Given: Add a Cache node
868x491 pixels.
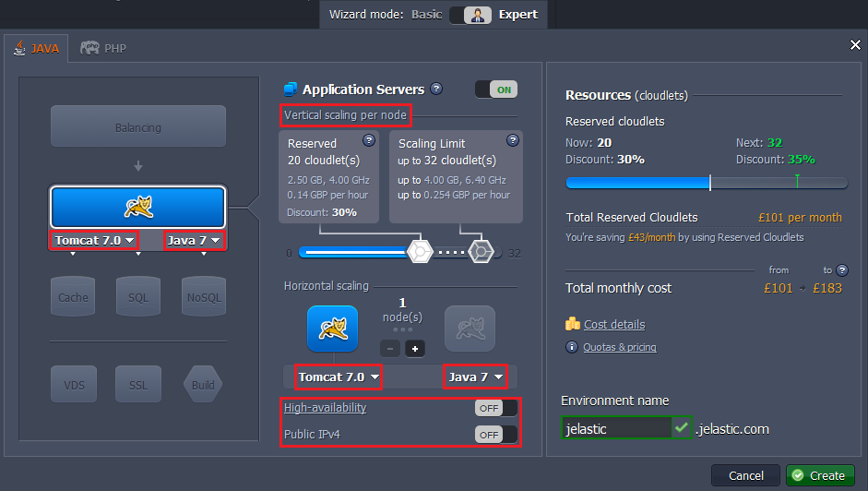Looking at the screenshot, I should click(73, 296).
